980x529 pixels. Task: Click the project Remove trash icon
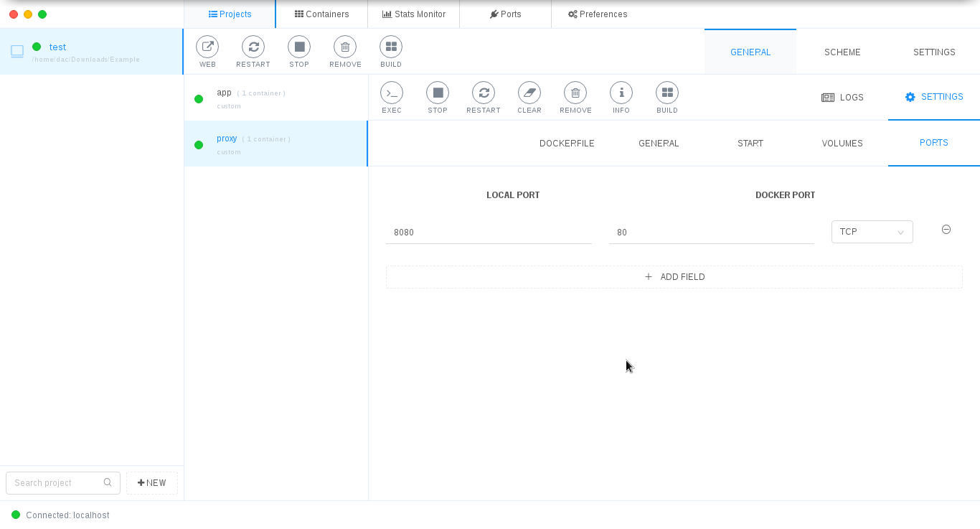(345, 47)
